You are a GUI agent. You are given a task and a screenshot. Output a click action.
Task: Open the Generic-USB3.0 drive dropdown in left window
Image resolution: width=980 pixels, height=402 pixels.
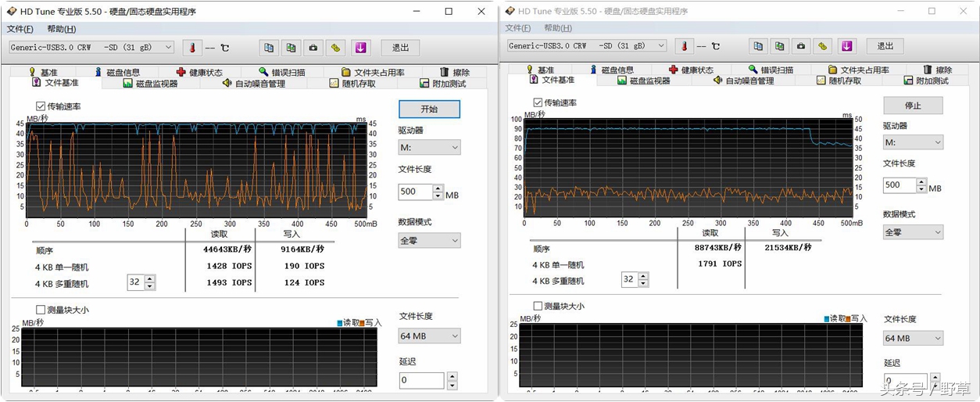pyautogui.click(x=91, y=47)
